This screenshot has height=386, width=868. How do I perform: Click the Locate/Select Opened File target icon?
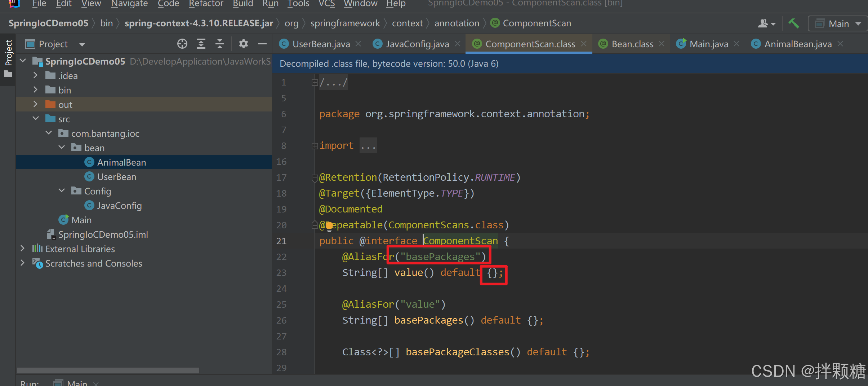click(182, 44)
